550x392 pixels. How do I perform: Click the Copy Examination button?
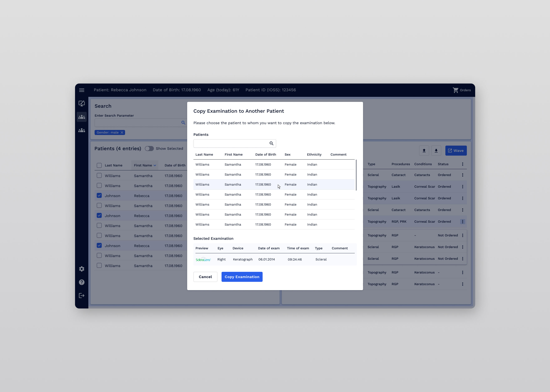[242, 277]
